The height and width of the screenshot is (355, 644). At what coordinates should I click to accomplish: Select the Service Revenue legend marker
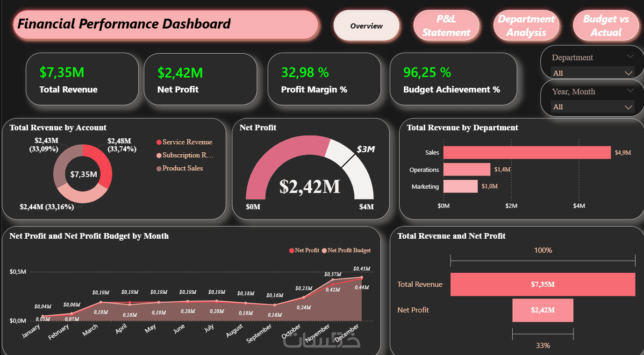pyautogui.click(x=159, y=142)
